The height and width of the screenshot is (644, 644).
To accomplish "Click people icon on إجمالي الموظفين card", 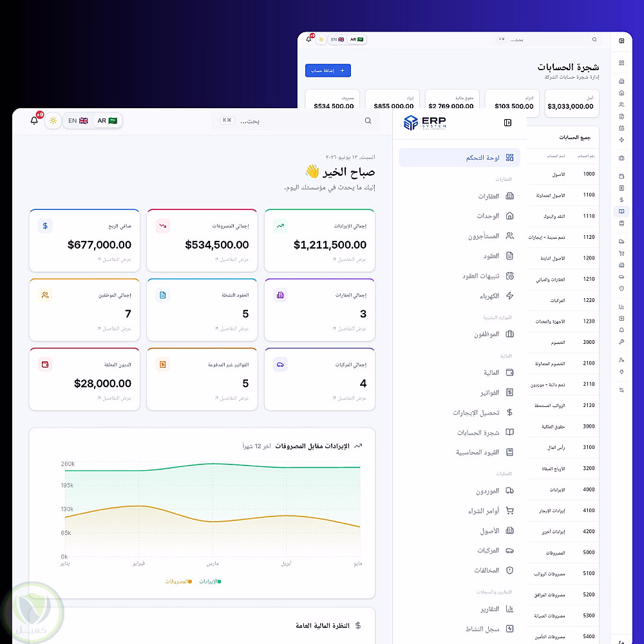I will [45, 296].
